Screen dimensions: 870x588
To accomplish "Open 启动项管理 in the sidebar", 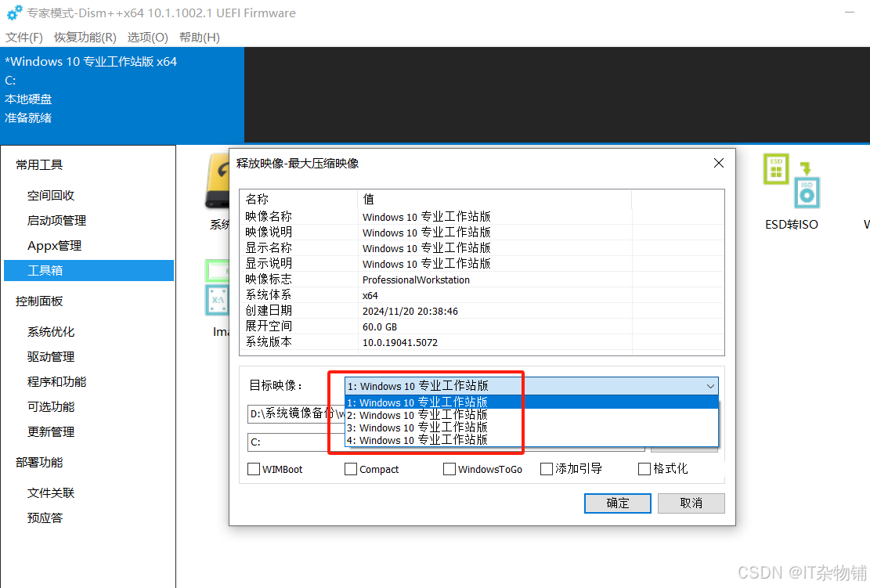I will click(x=56, y=220).
